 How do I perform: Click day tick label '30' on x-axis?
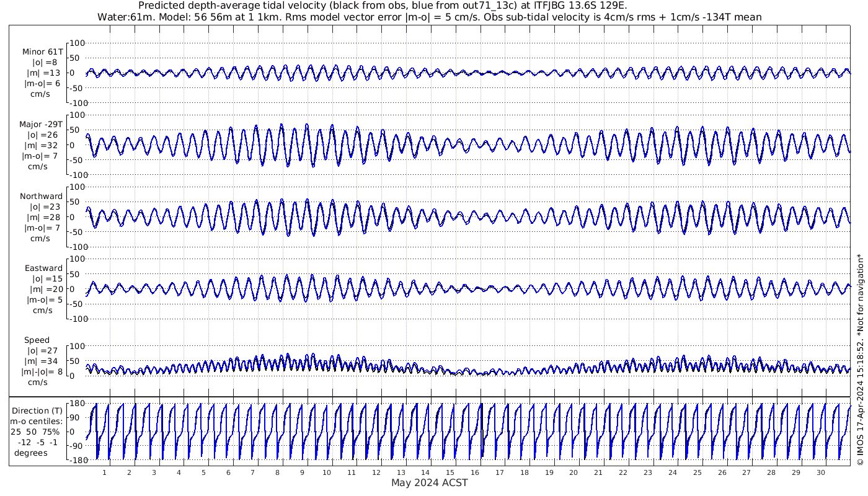[820, 472]
